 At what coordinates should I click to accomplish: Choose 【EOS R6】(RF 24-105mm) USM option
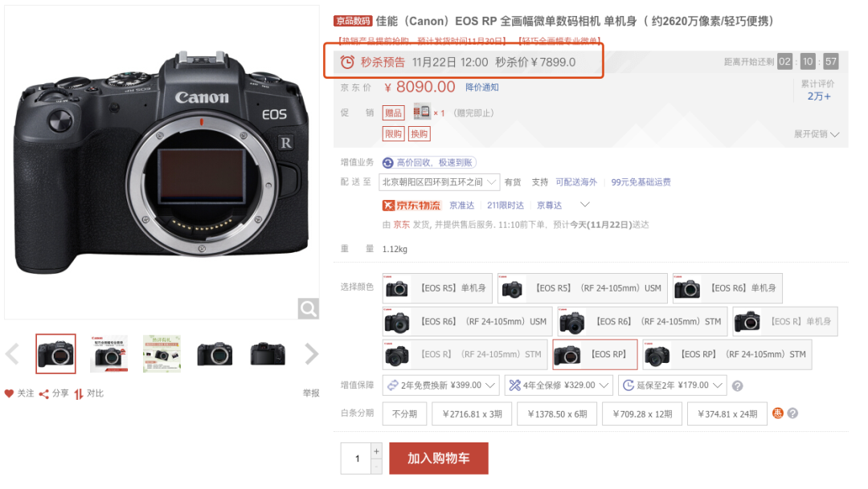tap(467, 321)
